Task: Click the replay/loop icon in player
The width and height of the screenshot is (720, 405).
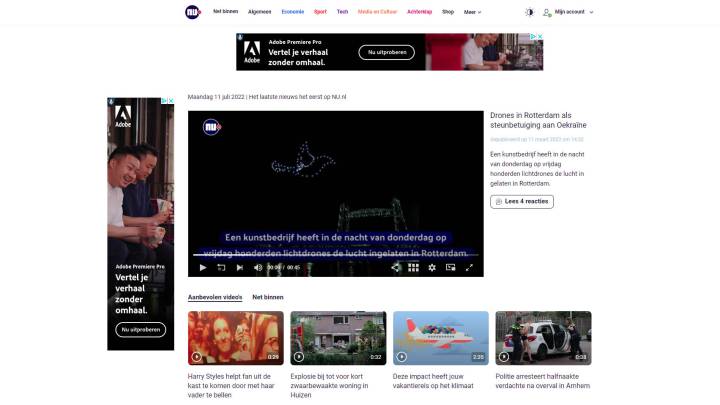Action: 221,267
